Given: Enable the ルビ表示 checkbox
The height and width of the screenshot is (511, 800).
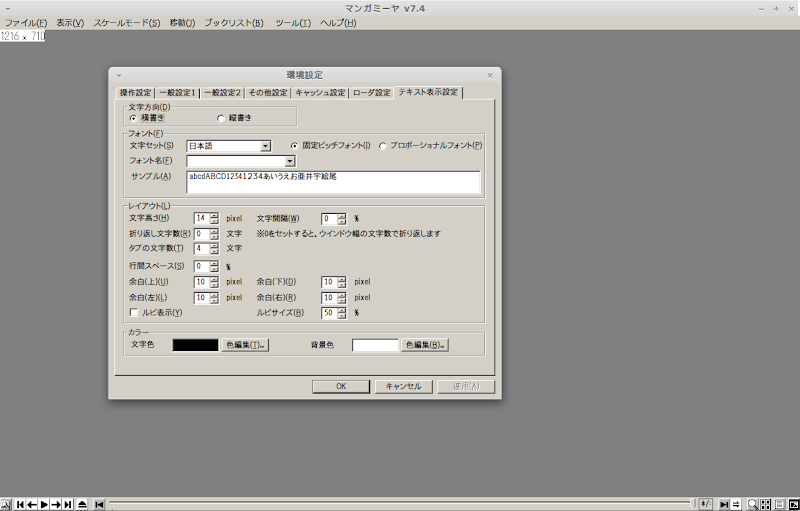Looking at the screenshot, I should point(134,312).
